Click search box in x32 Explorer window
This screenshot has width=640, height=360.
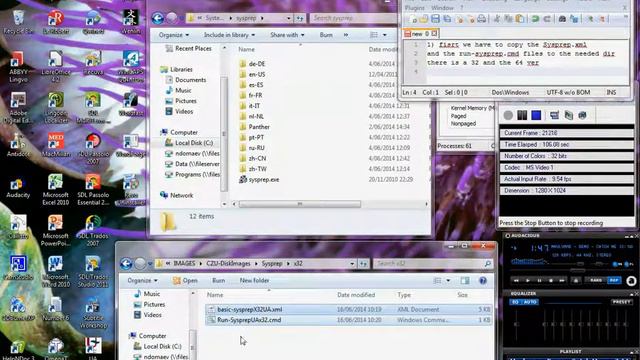click(433, 264)
